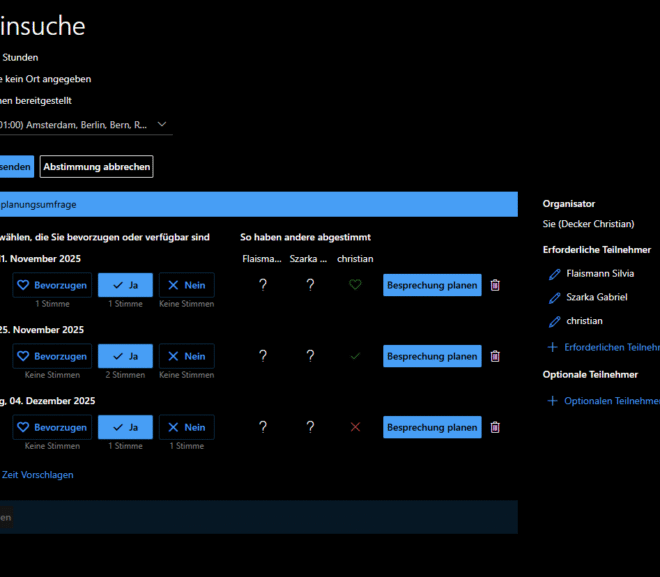Viewport: 660px width, 577px height.
Task: Click Abstimmung abbrechen button
Action: (96, 167)
